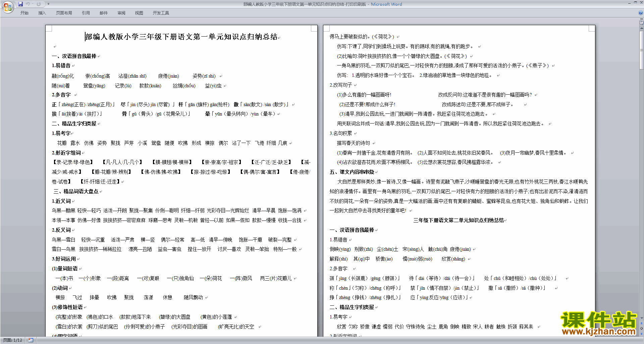The height and width of the screenshot is (344, 644).
Task: Click heading 一、汉语拼音我最棒 on first page
Action: tap(74, 56)
